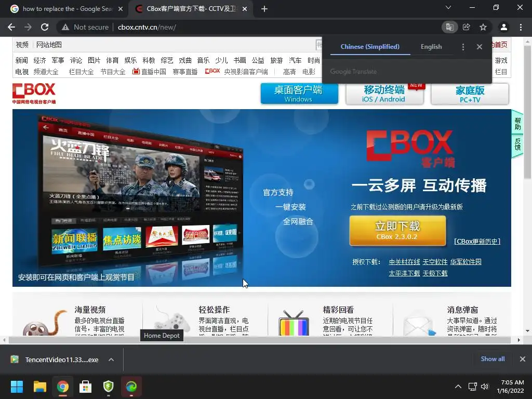Click the vertical page scrollbar
This screenshot has width=532, height=399.
pos(527,112)
